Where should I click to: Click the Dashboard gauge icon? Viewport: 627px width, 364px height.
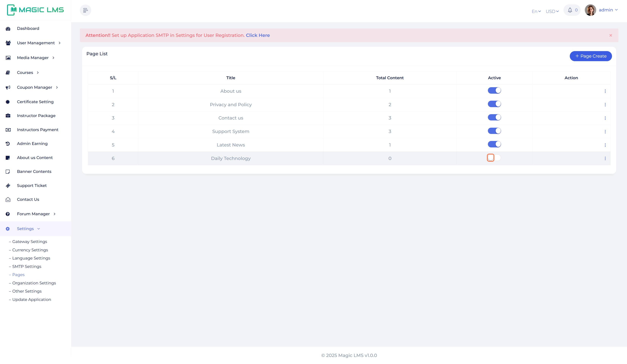click(8, 29)
